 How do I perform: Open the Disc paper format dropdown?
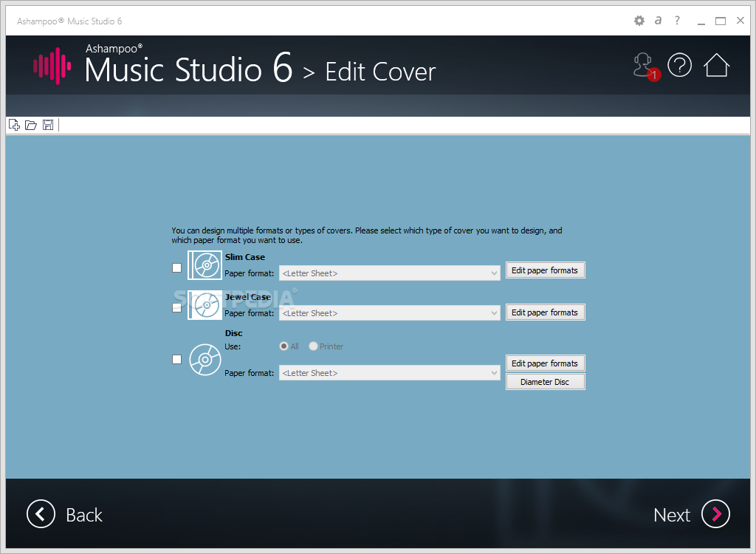[390, 373]
